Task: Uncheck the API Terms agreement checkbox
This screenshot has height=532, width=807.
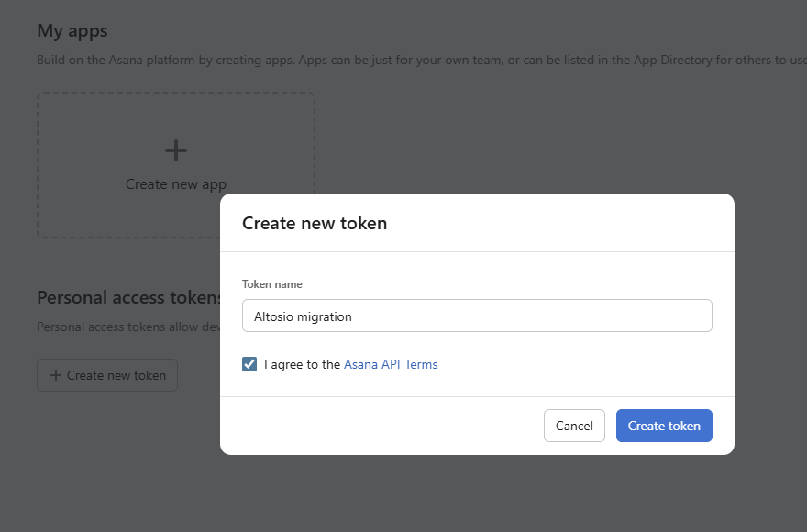Action: coord(249,364)
